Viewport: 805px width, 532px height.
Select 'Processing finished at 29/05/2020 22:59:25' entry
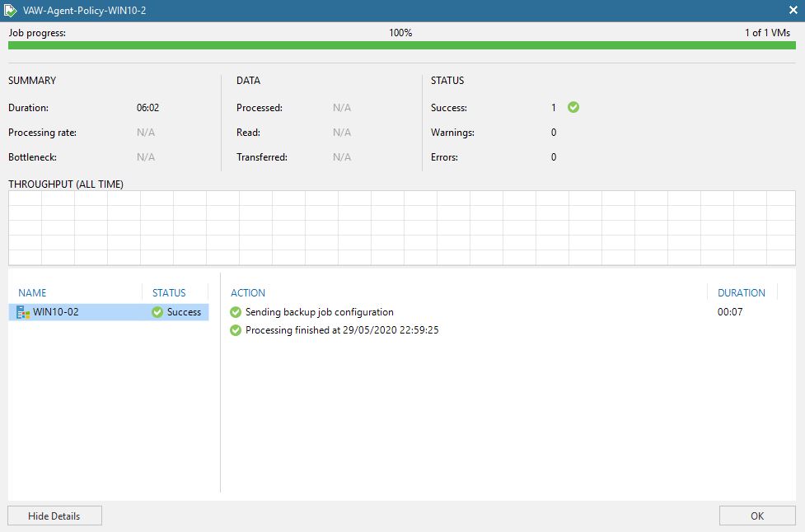coord(342,330)
